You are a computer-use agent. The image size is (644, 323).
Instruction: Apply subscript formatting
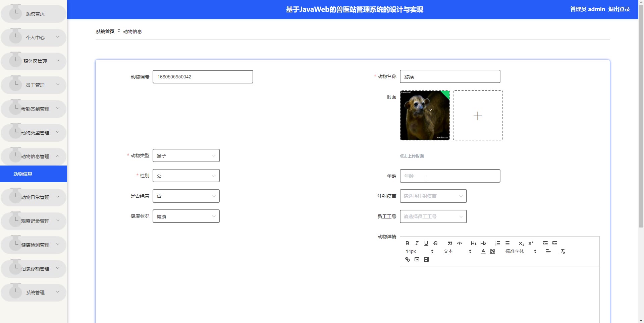tap(521, 243)
